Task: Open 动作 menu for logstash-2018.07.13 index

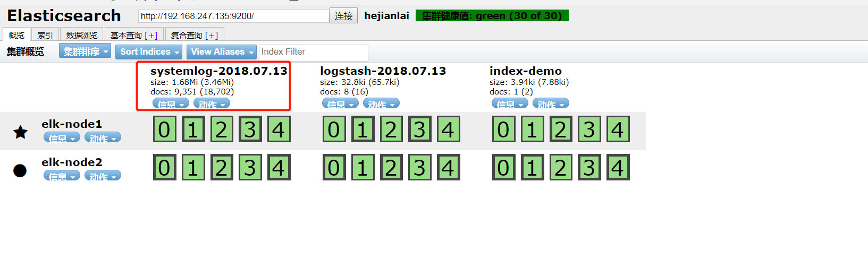Action: coord(381,104)
